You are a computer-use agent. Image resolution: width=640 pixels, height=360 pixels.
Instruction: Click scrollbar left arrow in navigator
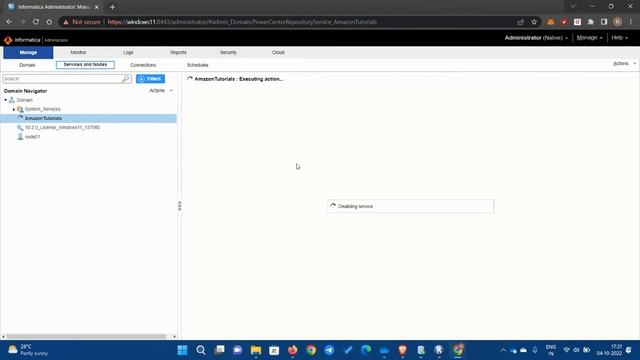(3, 337)
